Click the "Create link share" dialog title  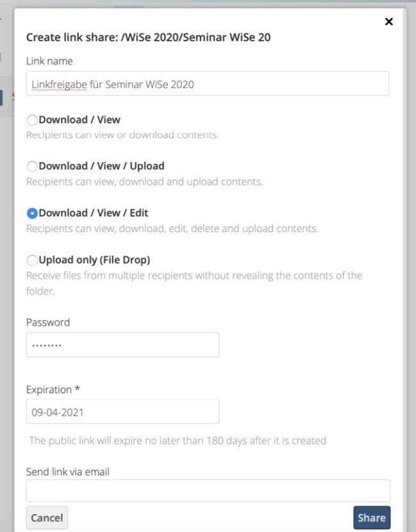(x=148, y=38)
